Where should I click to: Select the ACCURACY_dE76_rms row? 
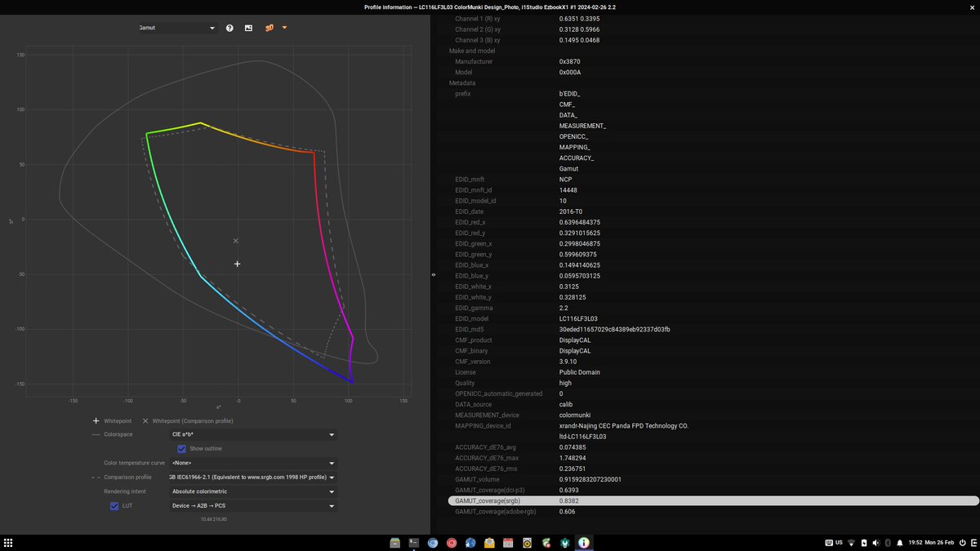(x=713, y=469)
